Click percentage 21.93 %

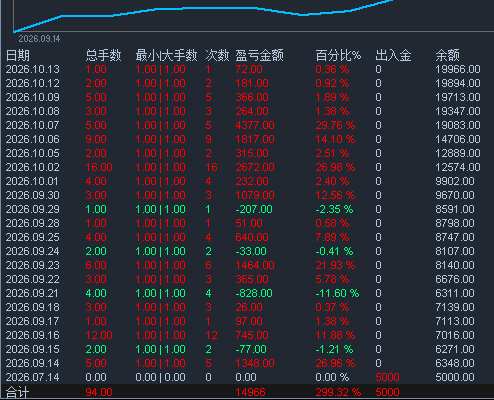pyautogui.click(x=335, y=265)
